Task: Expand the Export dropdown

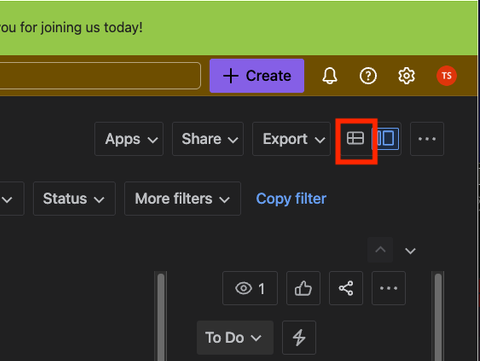Action: (291, 139)
